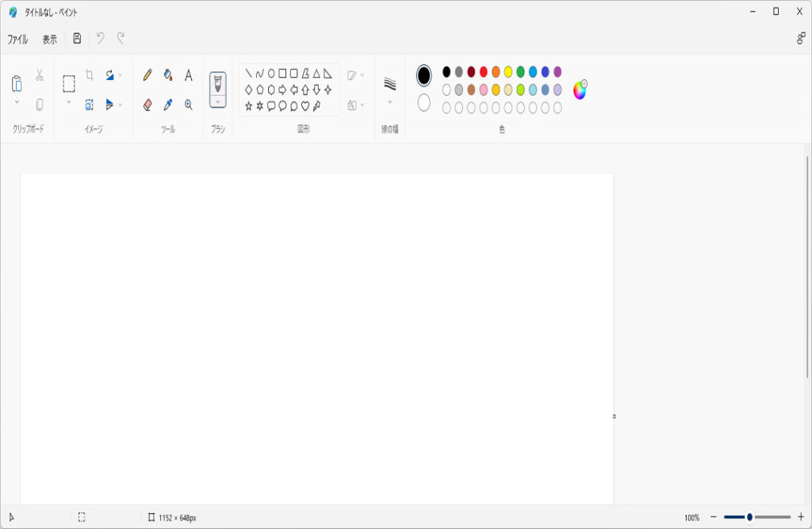Expand the brush type dropdown arrow

coord(218,102)
